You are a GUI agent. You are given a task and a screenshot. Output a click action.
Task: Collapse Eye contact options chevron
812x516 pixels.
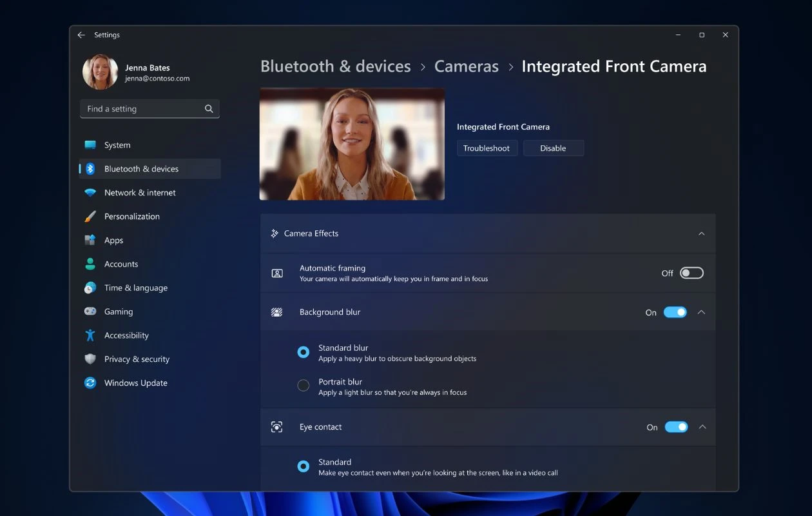tap(703, 427)
